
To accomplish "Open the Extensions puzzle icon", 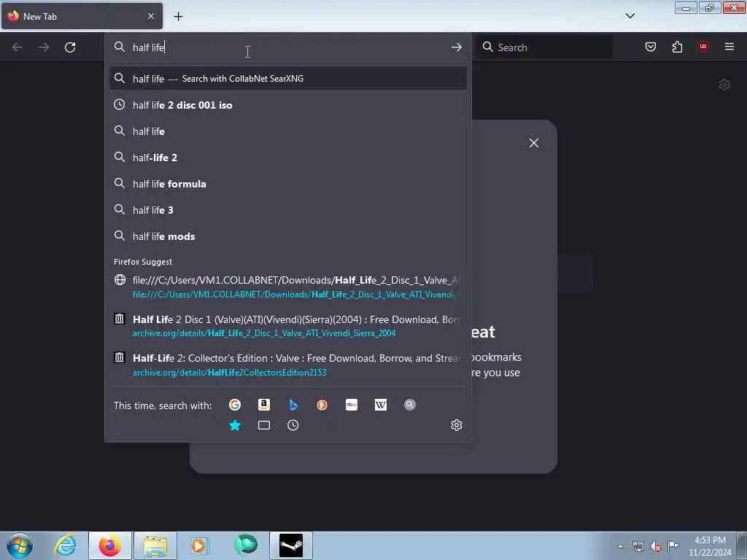I will 677,47.
